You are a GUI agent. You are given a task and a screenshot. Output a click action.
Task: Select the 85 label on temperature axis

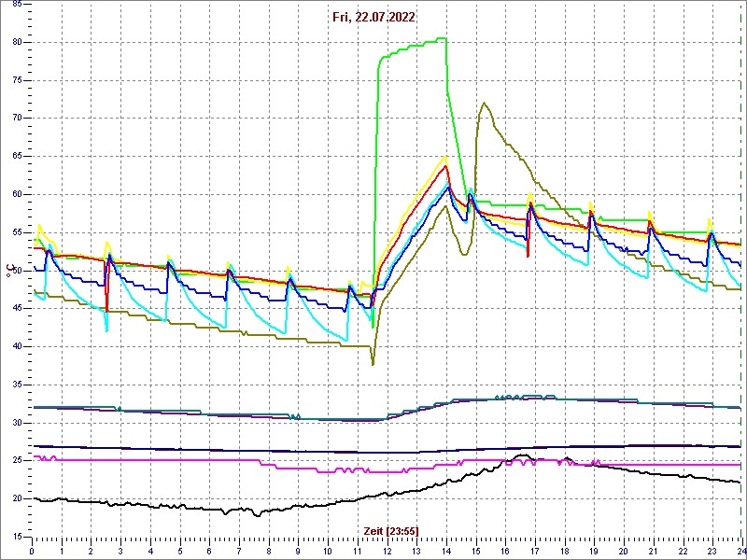[x=16, y=4]
